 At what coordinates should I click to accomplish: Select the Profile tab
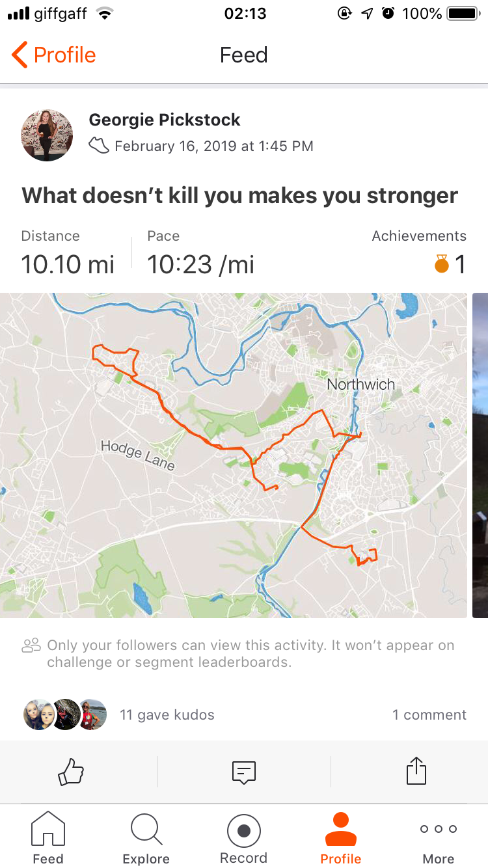pyautogui.click(x=340, y=838)
